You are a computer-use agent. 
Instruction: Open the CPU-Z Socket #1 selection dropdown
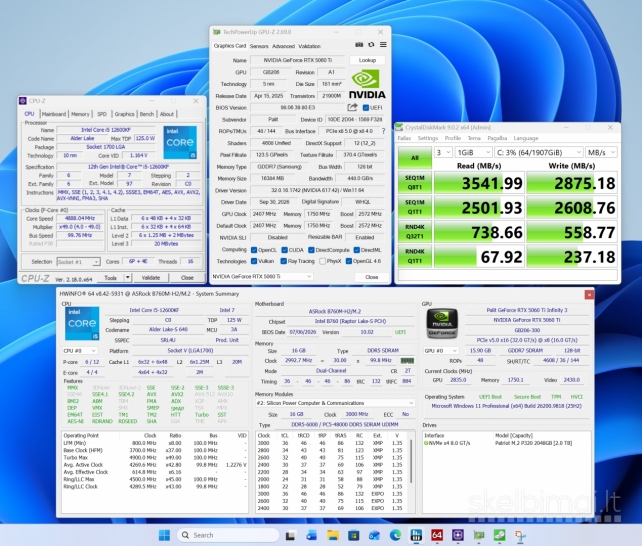tap(78, 262)
